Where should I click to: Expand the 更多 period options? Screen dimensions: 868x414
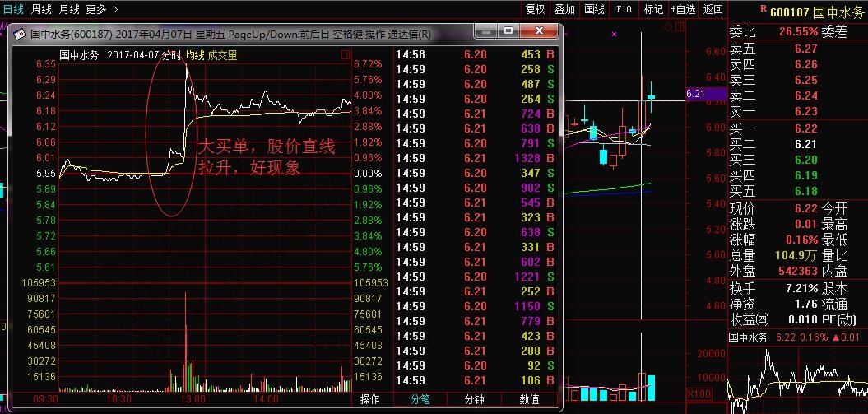pyautogui.click(x=101, y=9)
